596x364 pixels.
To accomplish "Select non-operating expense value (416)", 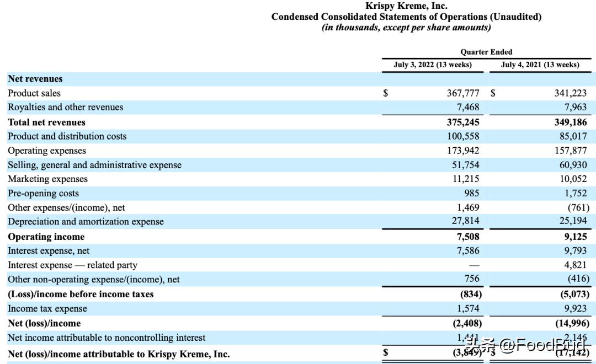I will point(578,279).
